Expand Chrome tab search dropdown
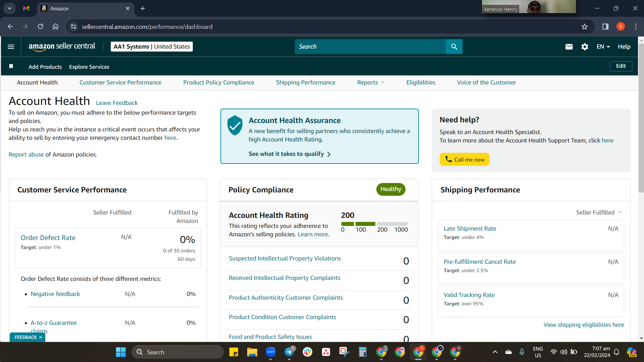Viewport: 644px width, 362px height. pyautogui.click(x=9, y=8)
